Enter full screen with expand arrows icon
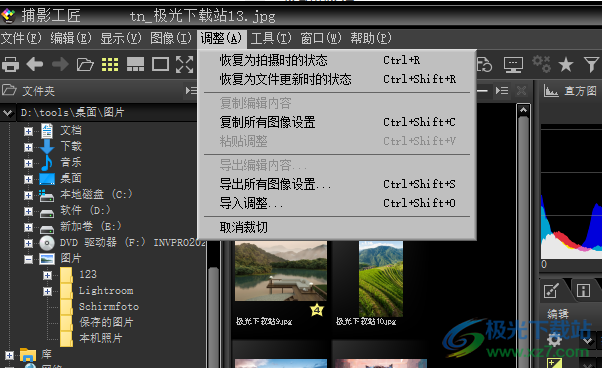602x368 pixels. [x=185, y=64]
